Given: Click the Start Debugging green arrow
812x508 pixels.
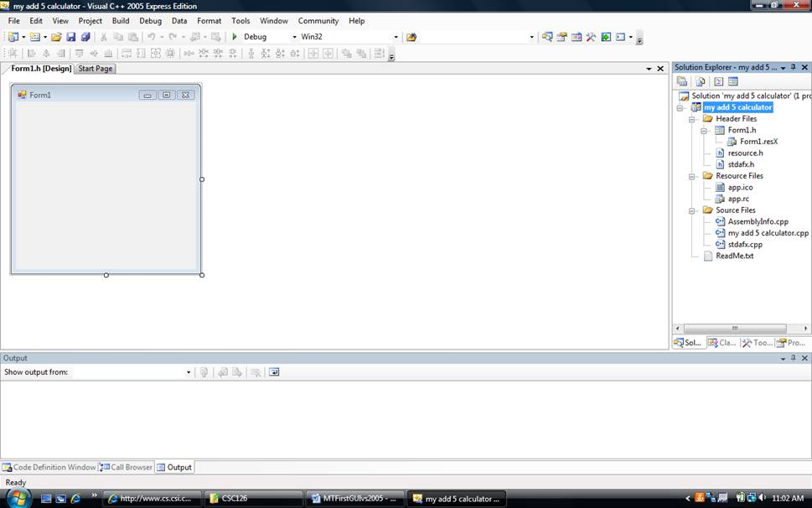Looking at the screenshot, I should pos(235,37).
